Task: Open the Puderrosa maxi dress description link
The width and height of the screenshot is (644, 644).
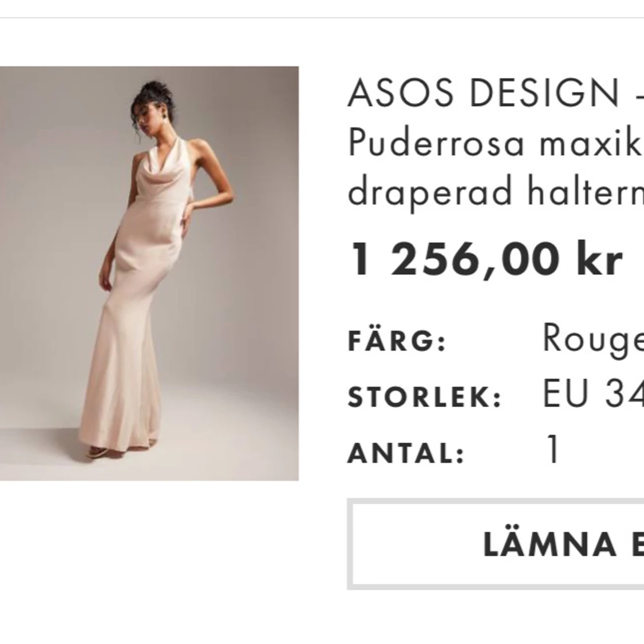Action: [496, 144]
